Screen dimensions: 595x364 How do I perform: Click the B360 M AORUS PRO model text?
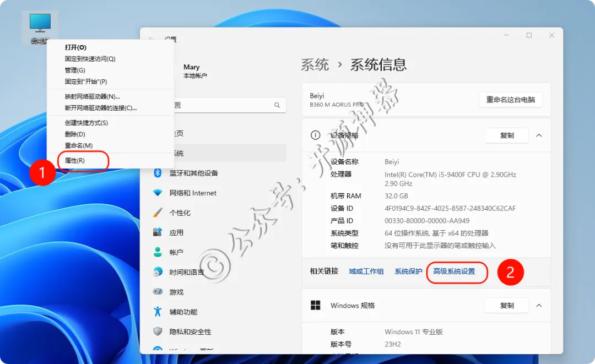point(337,105)
